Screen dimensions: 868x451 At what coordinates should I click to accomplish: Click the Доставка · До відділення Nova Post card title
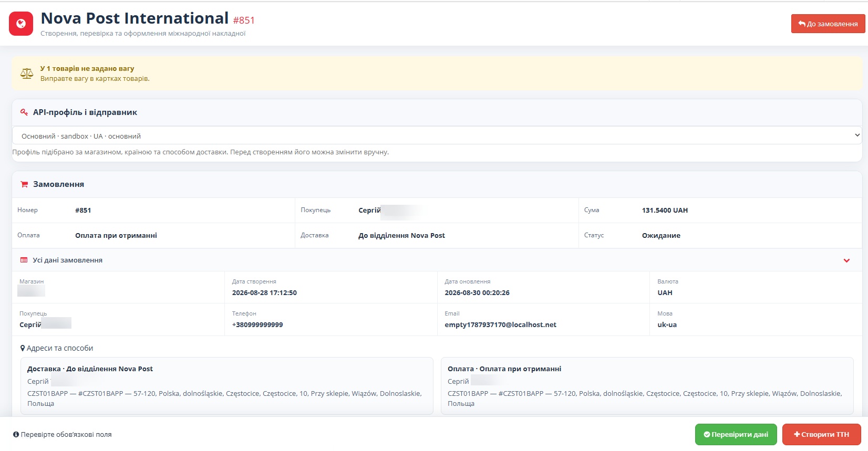90,369
